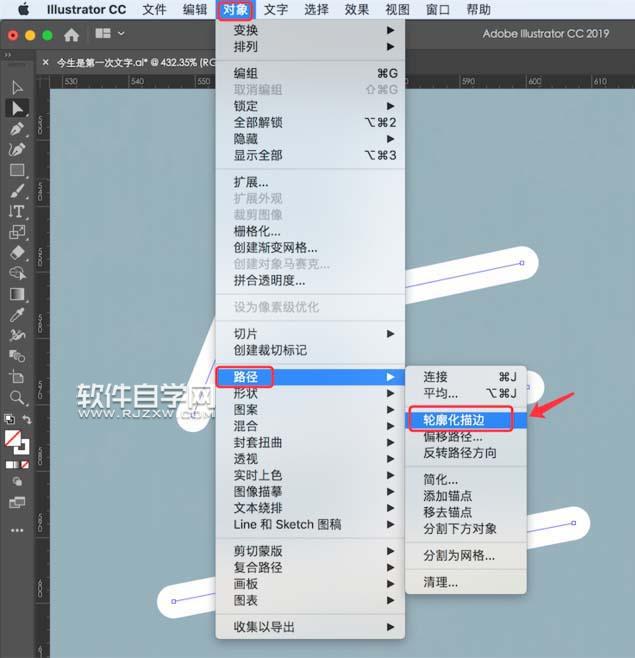Expand the 锁定 submenu

310,106
